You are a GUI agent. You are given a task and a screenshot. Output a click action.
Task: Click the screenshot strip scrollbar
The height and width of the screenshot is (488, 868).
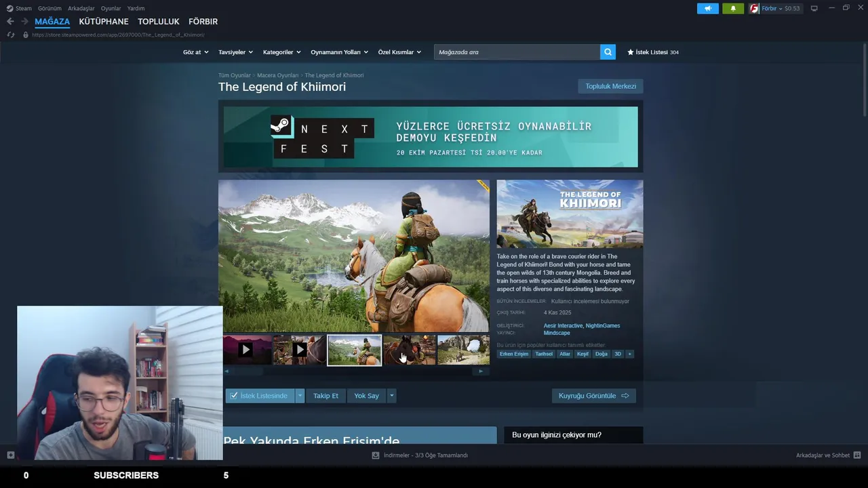pyautogui.click(x=356, y=371)
